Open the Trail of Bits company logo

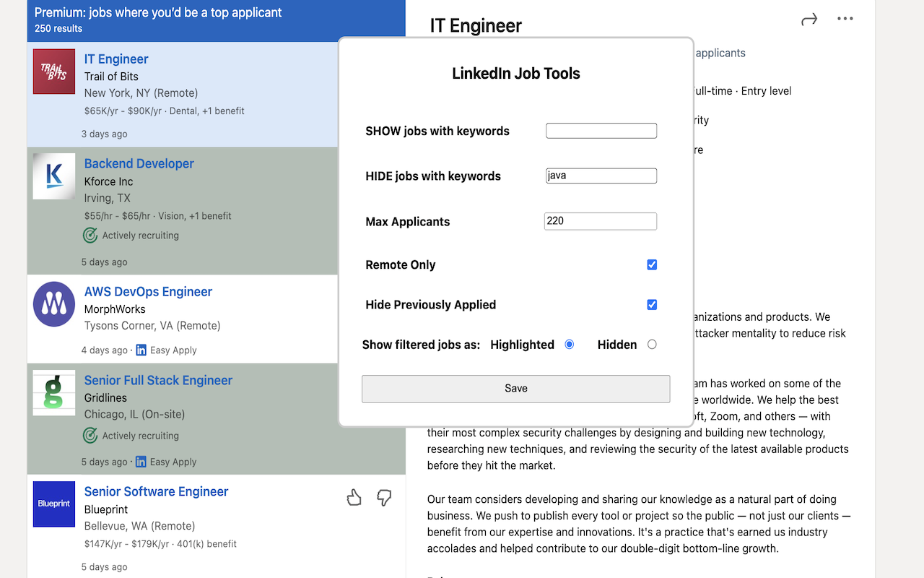54,72
